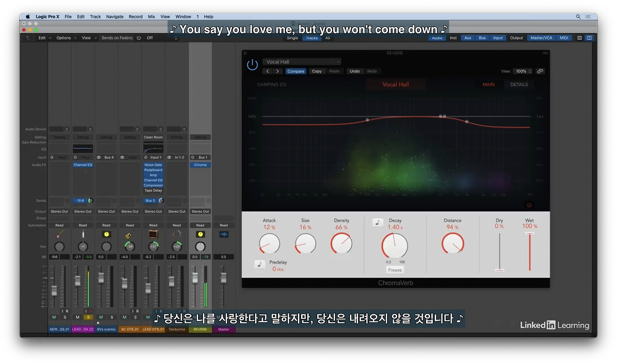Viewport: 617px width, 364px height.
Task: Open the Track menu
Action: (95, 16)
